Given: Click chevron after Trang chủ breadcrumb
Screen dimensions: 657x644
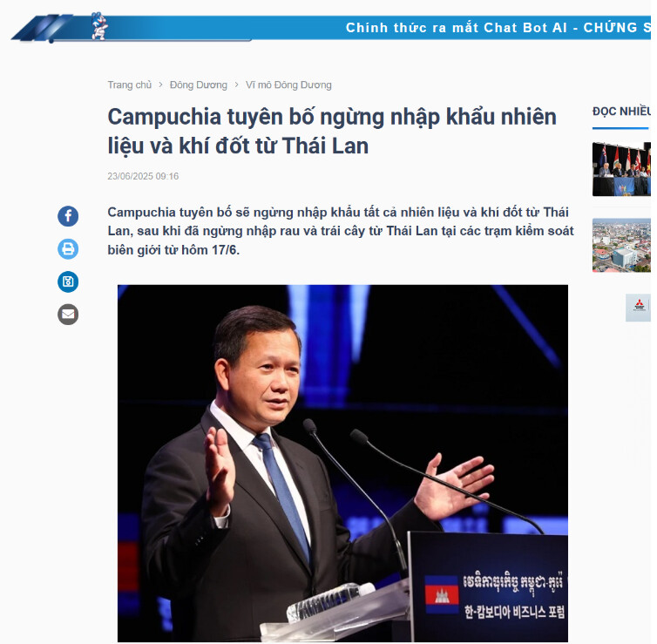Looking at the screenshot, I should pyautogui.click(x=160, y=85).
